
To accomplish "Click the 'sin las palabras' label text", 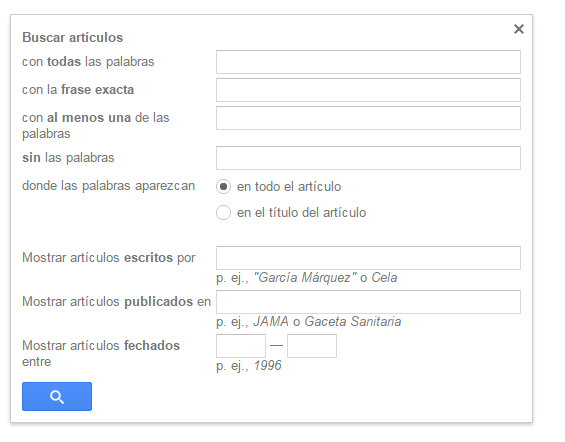I will (68, 157).
